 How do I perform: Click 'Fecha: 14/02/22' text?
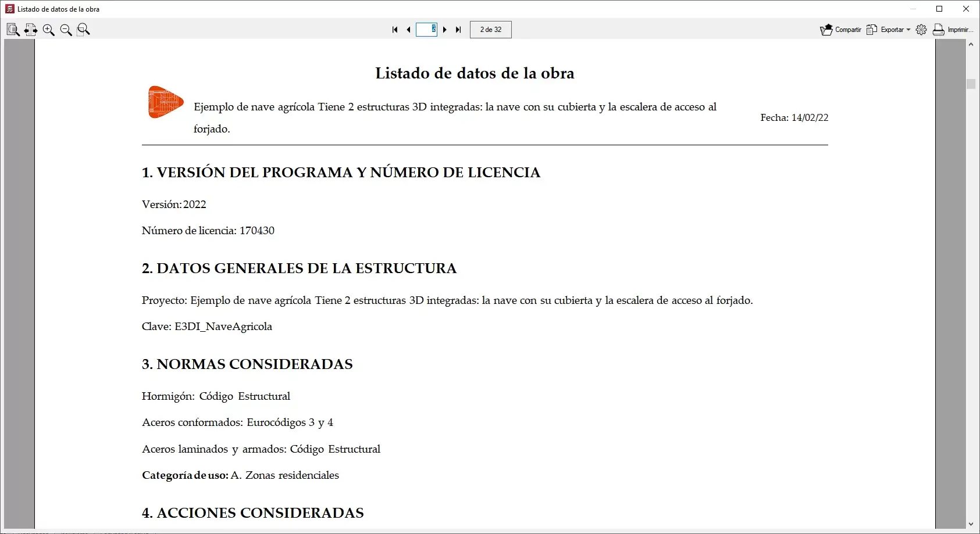point(794,117)
